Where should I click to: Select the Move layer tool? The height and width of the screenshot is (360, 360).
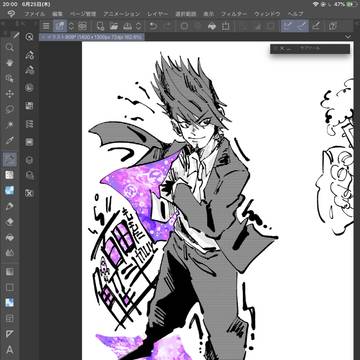pyautogui.click(x=10, y=94)
